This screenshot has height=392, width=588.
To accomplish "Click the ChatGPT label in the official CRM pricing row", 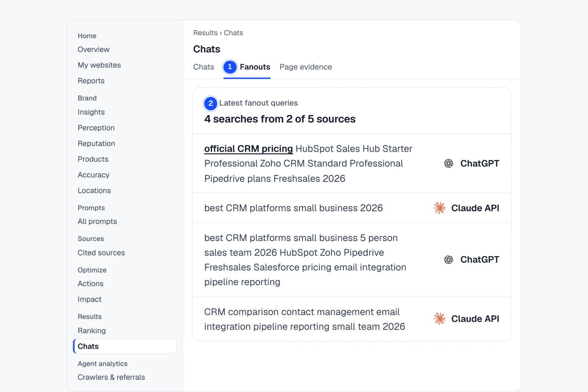I will 480,163.
